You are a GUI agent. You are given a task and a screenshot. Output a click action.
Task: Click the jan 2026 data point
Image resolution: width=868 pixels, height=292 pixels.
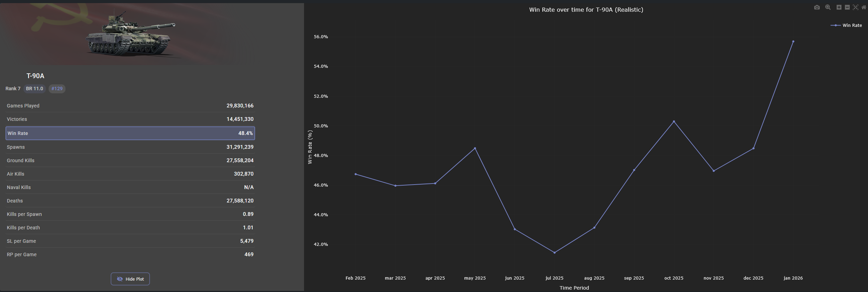tap(793, 42)
